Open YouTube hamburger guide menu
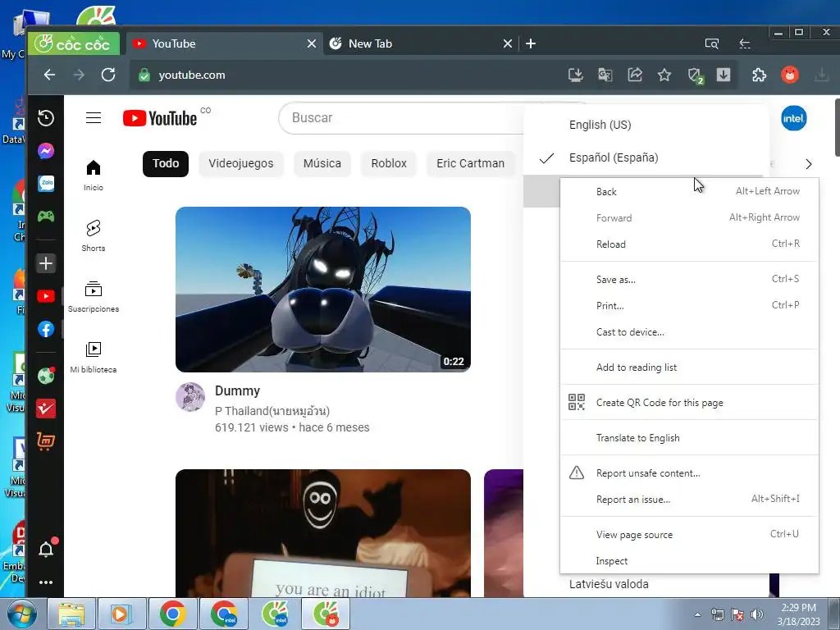The height and width of the screenshot is (630, 840). [94, 117]
